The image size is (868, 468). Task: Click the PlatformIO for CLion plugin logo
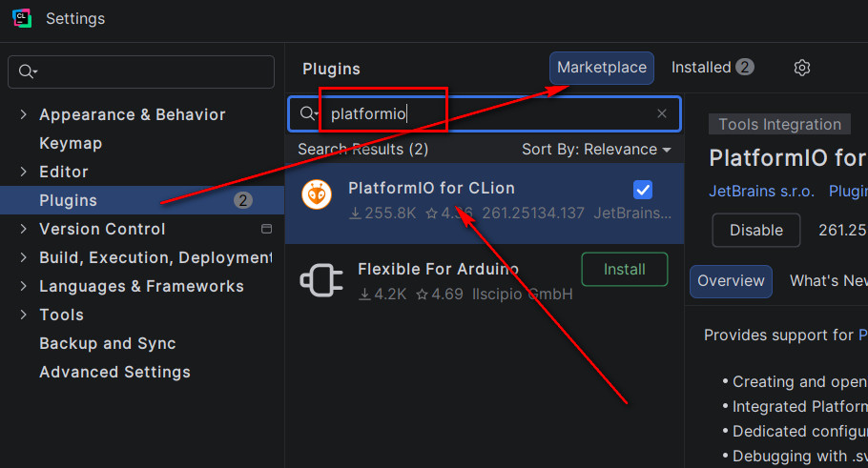[317, 194]
